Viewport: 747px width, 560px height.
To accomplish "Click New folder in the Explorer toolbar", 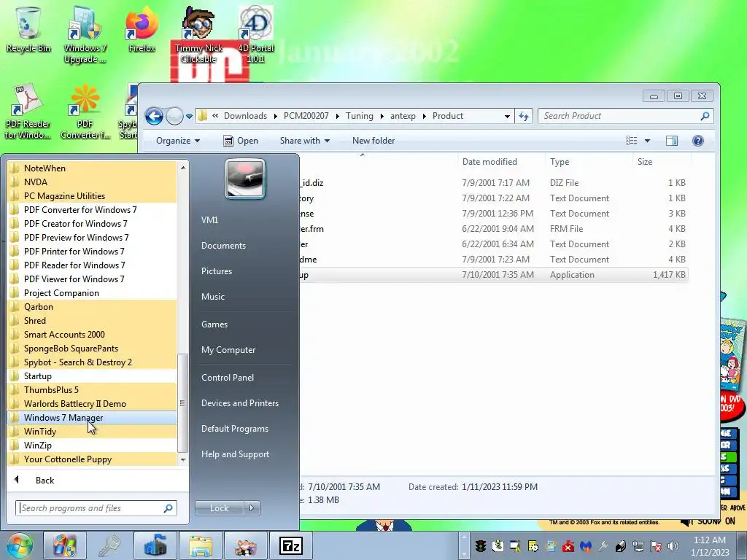I will (x=373, y=141).
